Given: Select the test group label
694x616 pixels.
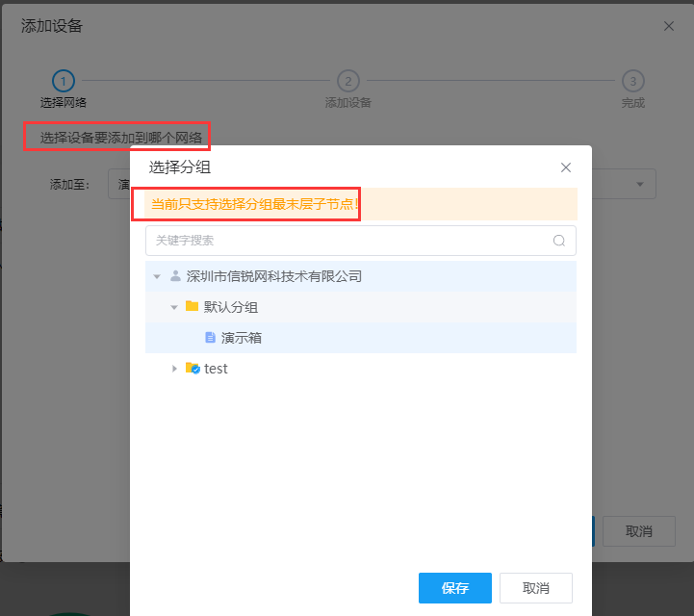Looking at the screenshot, I should coord(216,369).
